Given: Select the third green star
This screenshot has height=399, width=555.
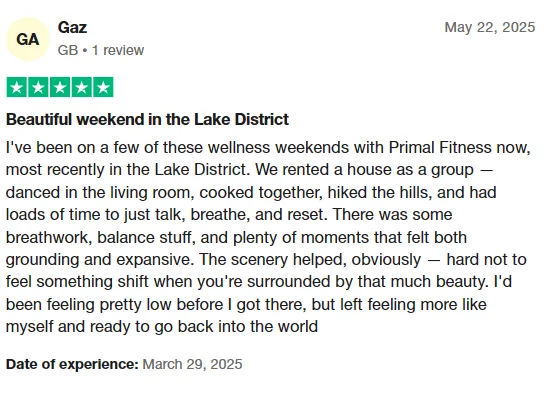Looking at the screenshot, I should (60, 87).
